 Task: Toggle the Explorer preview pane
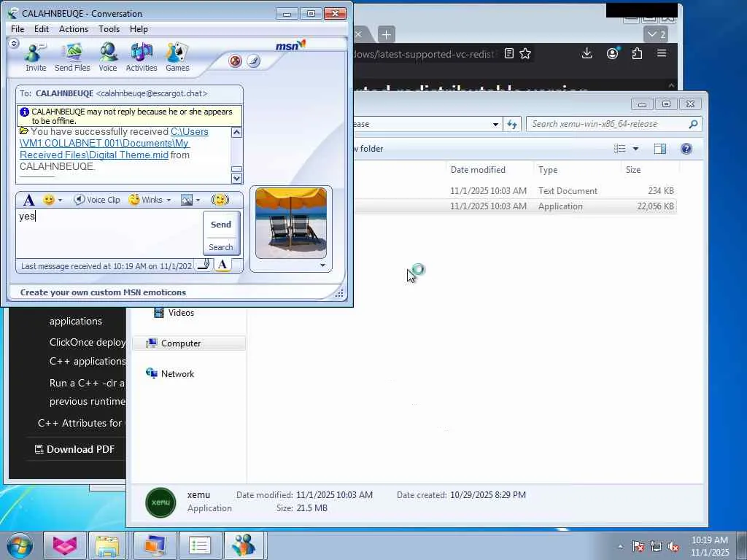659,149
